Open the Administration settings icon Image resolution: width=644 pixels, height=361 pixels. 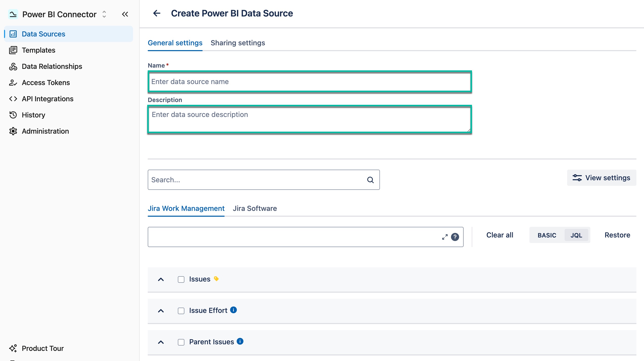point(13,131)
